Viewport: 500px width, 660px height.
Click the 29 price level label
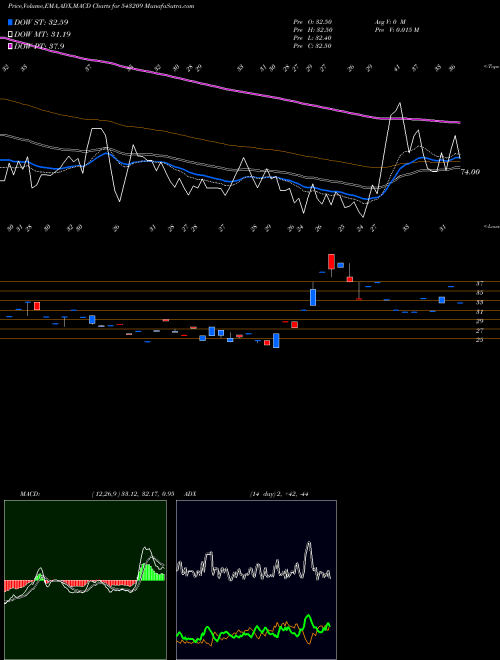[x=479, y=321]
